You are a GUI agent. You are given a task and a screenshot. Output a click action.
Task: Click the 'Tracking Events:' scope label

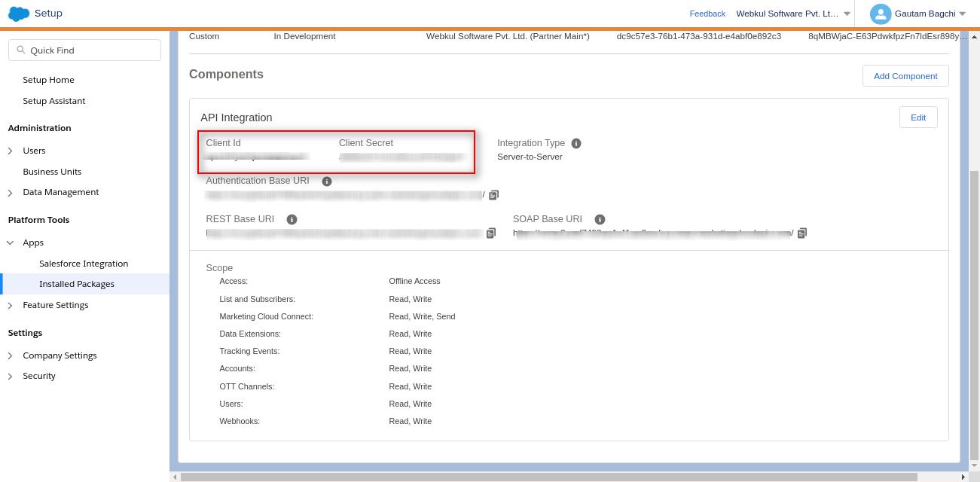pyautogui.click(x=249, y=351)
